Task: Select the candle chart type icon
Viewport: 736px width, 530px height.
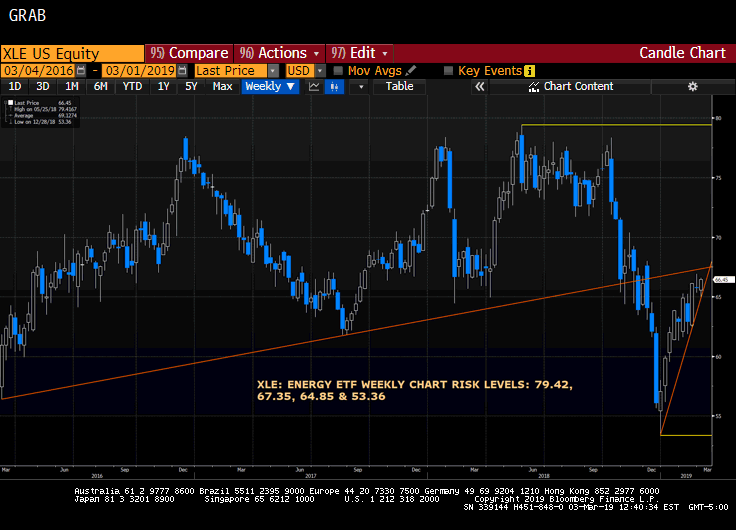Action: pos(334,86)
